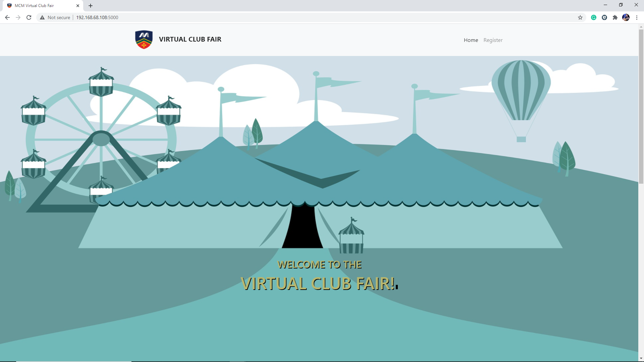Click the scrollbar down arrow

coord(641,358)
